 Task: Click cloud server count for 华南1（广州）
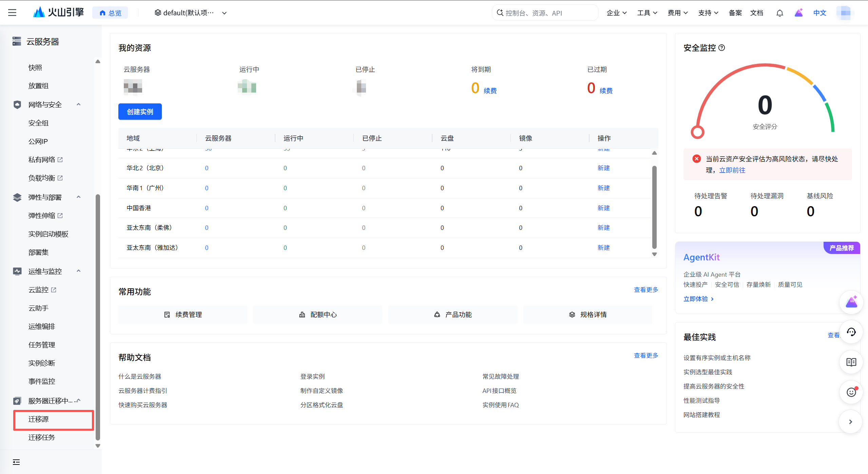207,188
